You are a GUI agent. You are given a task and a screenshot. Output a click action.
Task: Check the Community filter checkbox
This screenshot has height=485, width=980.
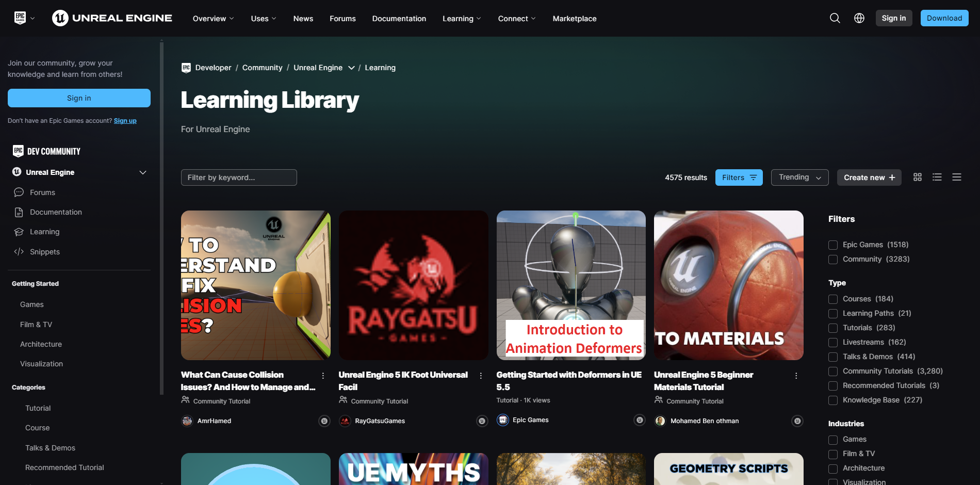tap(833, 260)
